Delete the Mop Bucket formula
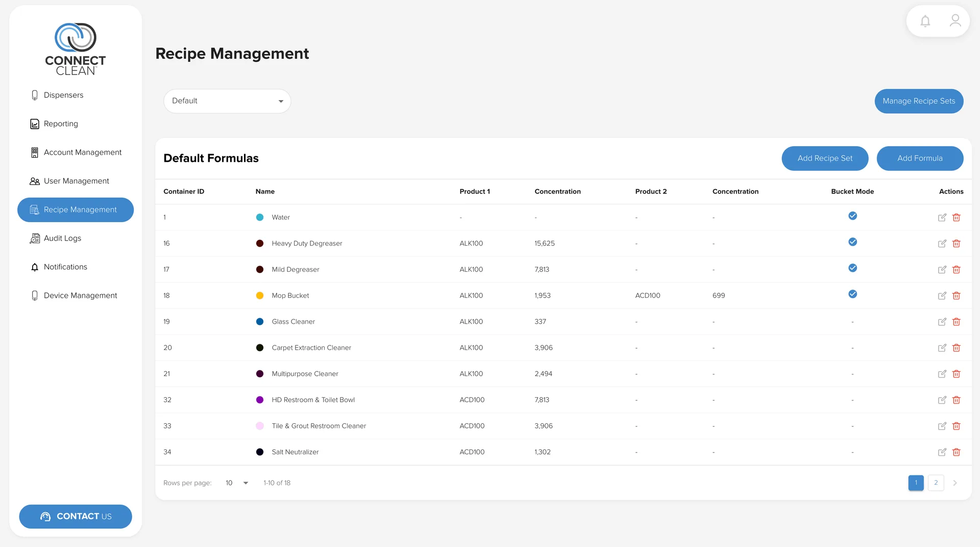The height and width of the screenshot is (547, 980). [x=957, y=296]
